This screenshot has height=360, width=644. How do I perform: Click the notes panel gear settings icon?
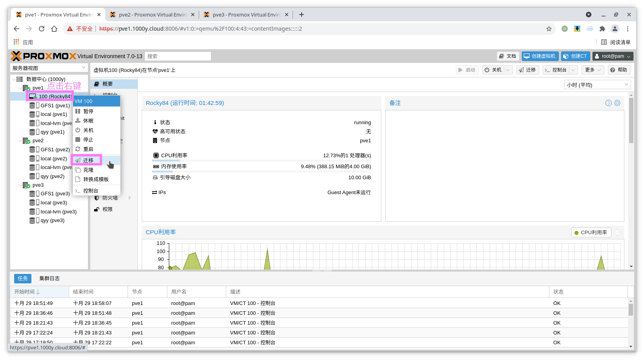point(617,103)
